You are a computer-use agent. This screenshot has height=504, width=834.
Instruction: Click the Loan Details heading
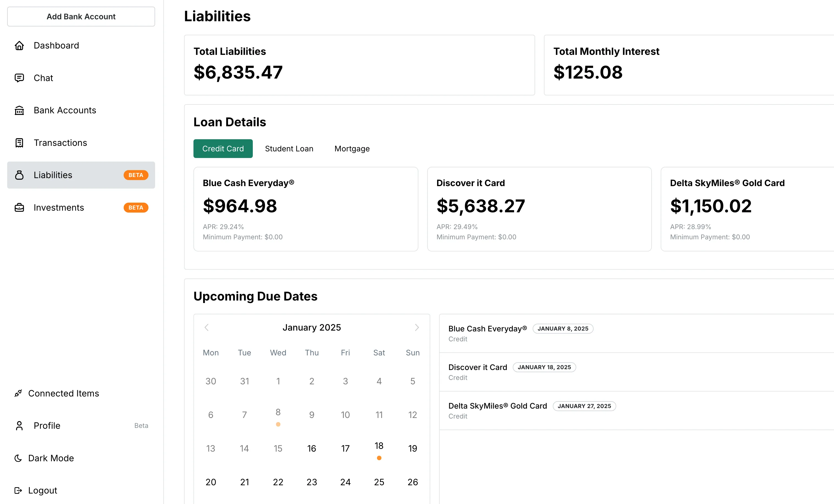[x=230, y=122]
